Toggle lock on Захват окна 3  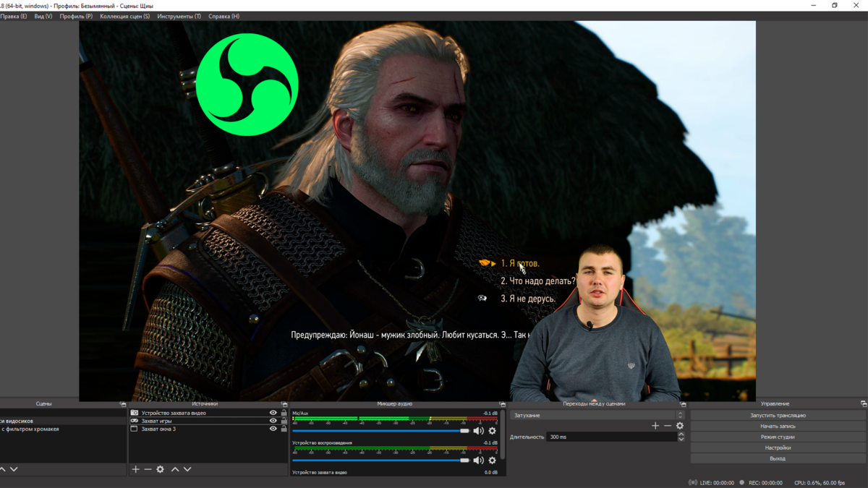click(284, 429)
